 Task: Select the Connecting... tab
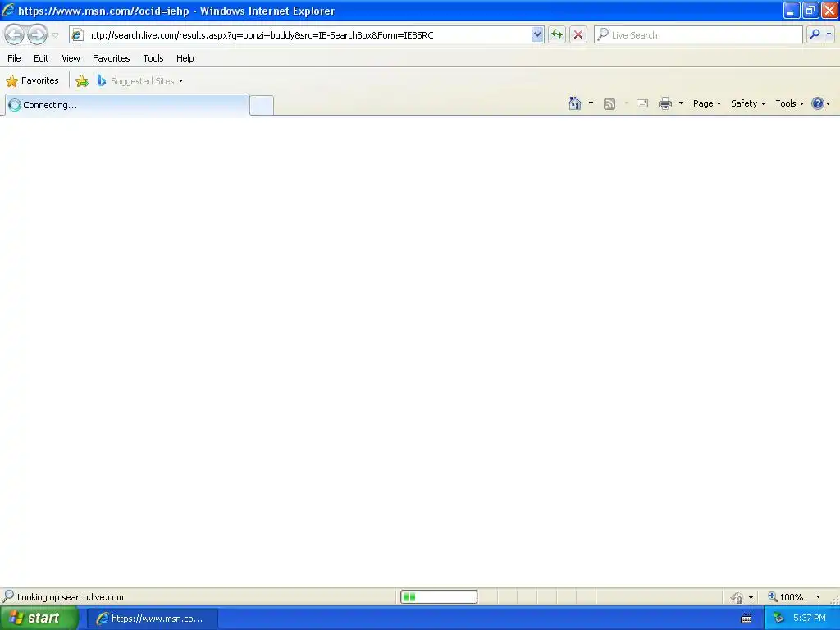(127, 105)
